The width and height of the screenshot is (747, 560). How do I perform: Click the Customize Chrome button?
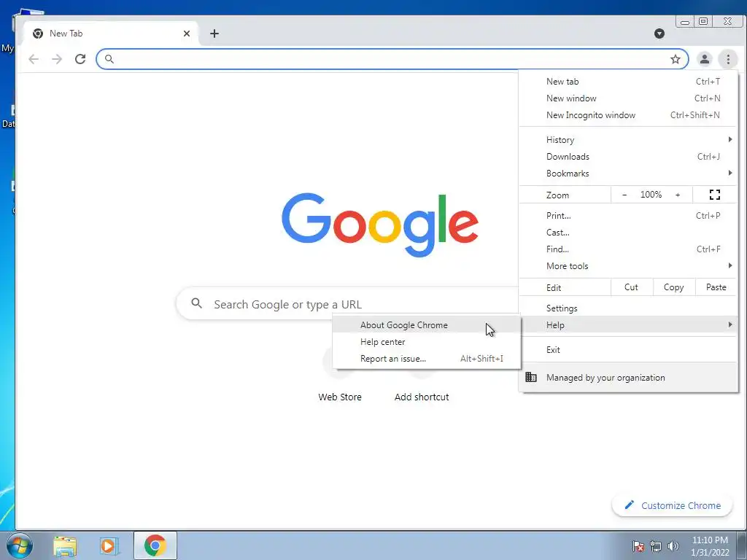pyautogui.click(x=672, y=505)
